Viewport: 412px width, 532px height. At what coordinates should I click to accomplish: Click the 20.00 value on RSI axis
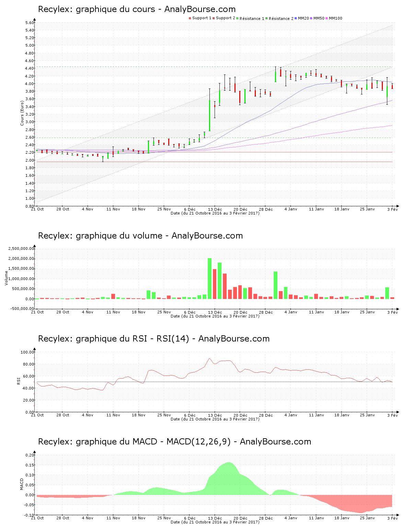(28, 400)
